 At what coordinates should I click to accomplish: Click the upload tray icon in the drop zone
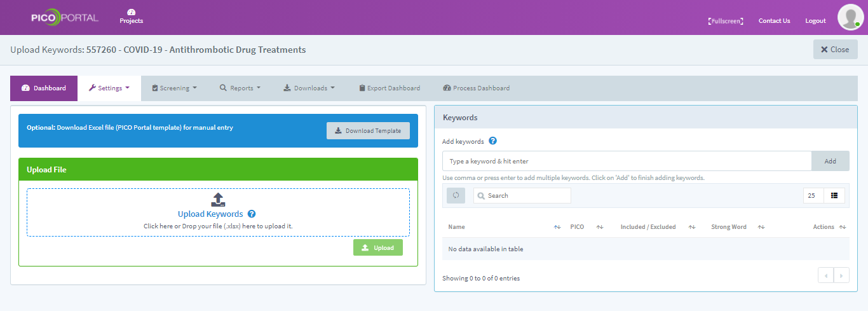pos(218,200)
